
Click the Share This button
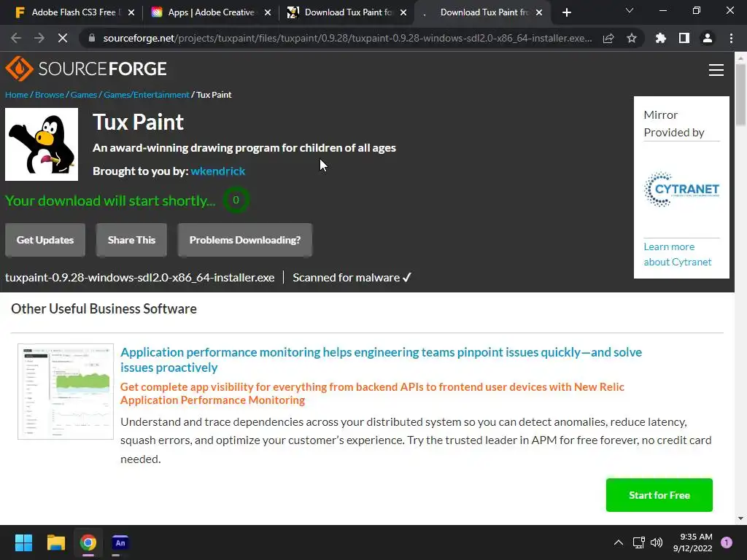pos(131,240)
